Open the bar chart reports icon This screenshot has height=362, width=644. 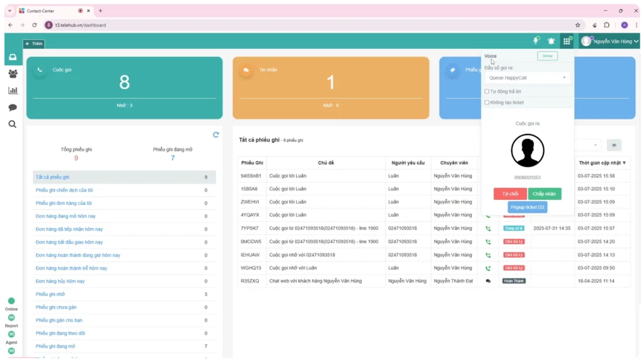coord(13,90)
